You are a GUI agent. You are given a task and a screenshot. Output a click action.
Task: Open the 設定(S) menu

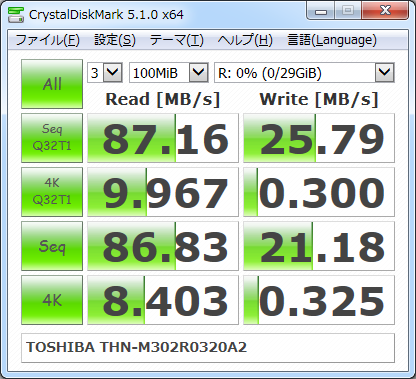pyautogui.click(x=115, y=40)
